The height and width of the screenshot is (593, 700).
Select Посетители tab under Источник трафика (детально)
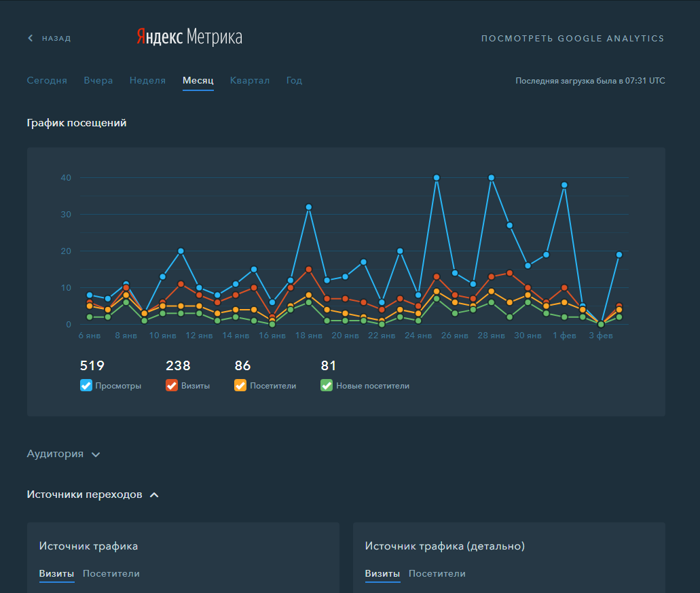click(x=437, y=573)
